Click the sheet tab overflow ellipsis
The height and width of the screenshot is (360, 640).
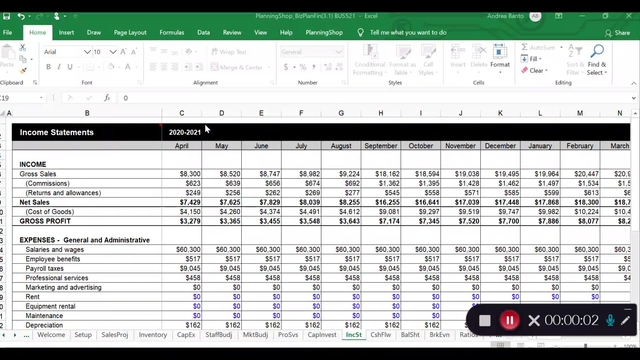26,335
